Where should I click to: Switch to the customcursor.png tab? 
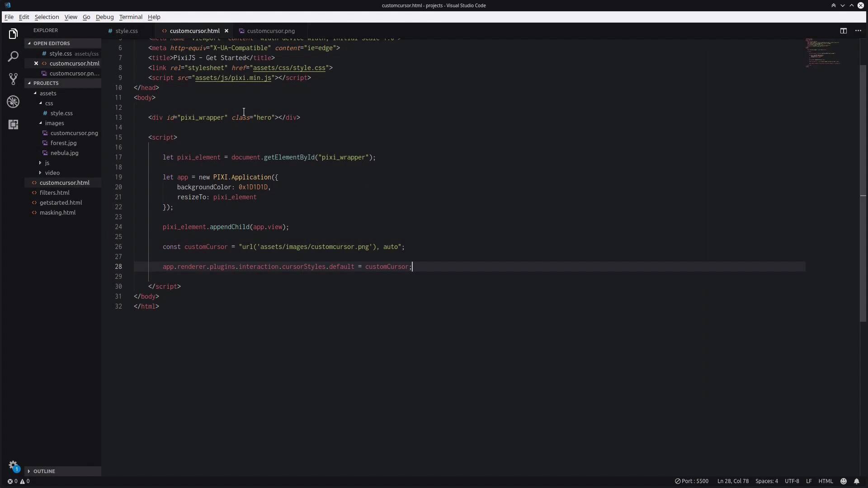click(271, 31)
